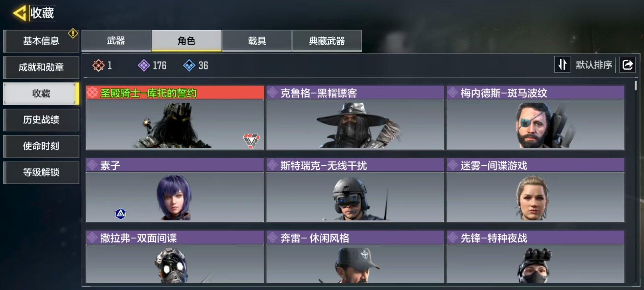Switch to the 载具 tab
This screenshot has height=290, width=644.
[257, 41]
